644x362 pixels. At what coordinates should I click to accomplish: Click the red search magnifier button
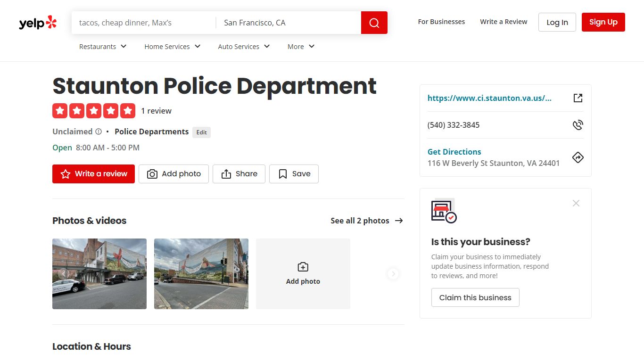374,23
